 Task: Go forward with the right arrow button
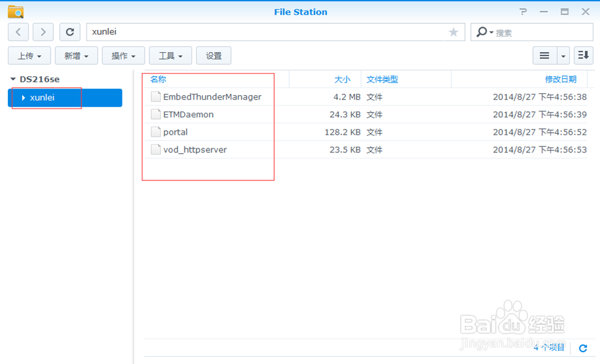pos(43,32)
